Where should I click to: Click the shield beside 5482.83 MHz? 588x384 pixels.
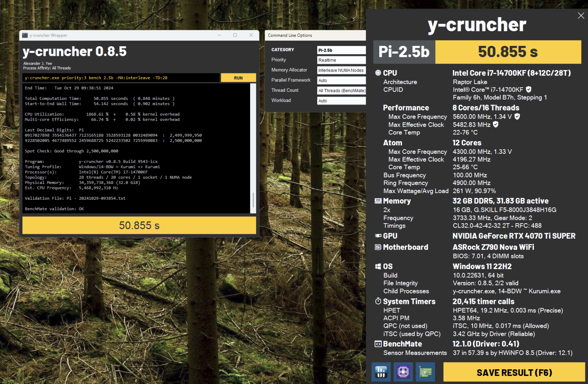495,124
